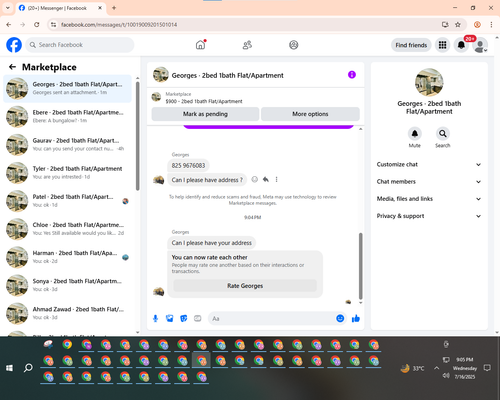Open the Gaurav conversation
The width and height of the screenshot is (500, 400).
pos(67,145)
